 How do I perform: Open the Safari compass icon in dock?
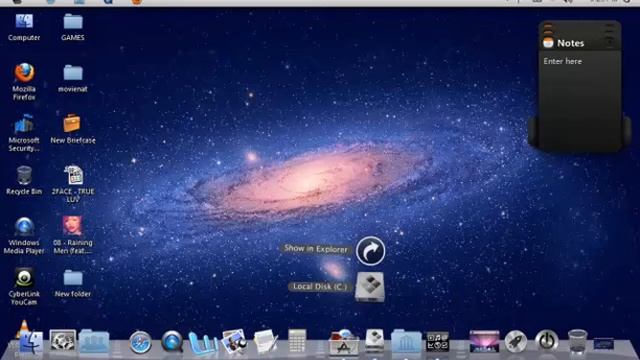click(x=140, y=342)
